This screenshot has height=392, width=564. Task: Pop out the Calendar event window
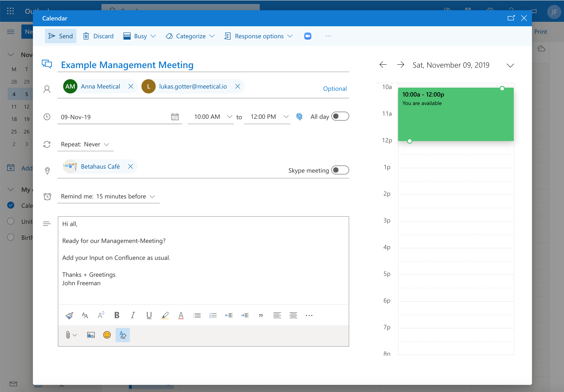coord(511,18)
